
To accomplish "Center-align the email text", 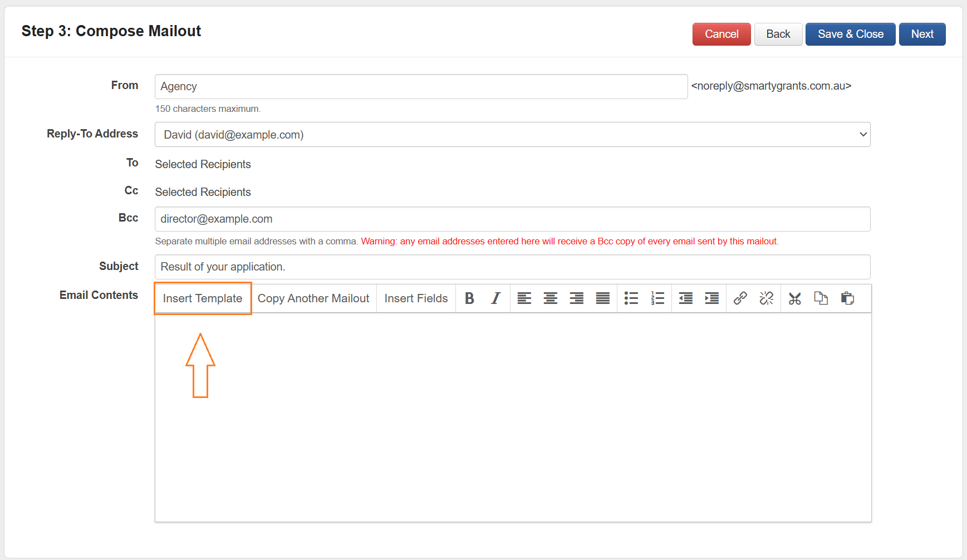I will 550,298.
